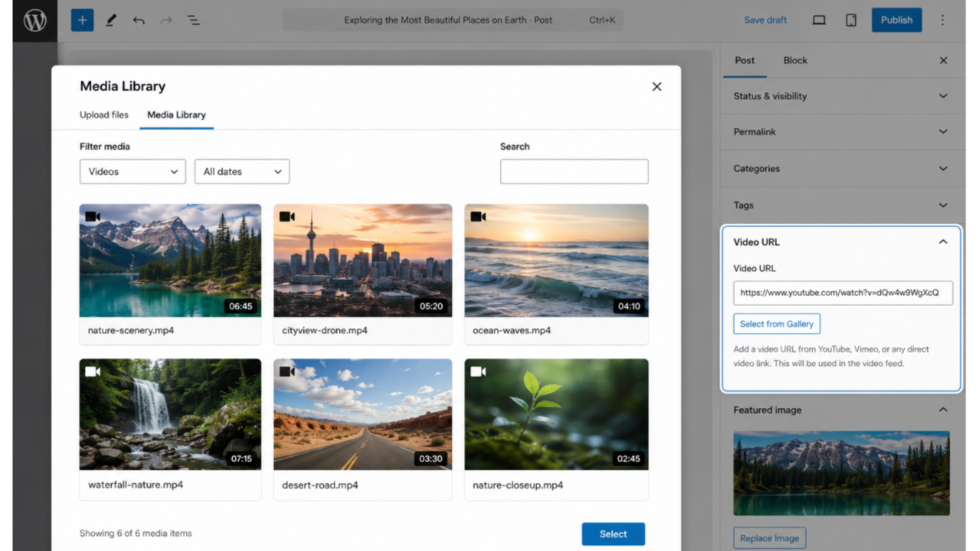Click the blue Select button

[x=613, y=534]
